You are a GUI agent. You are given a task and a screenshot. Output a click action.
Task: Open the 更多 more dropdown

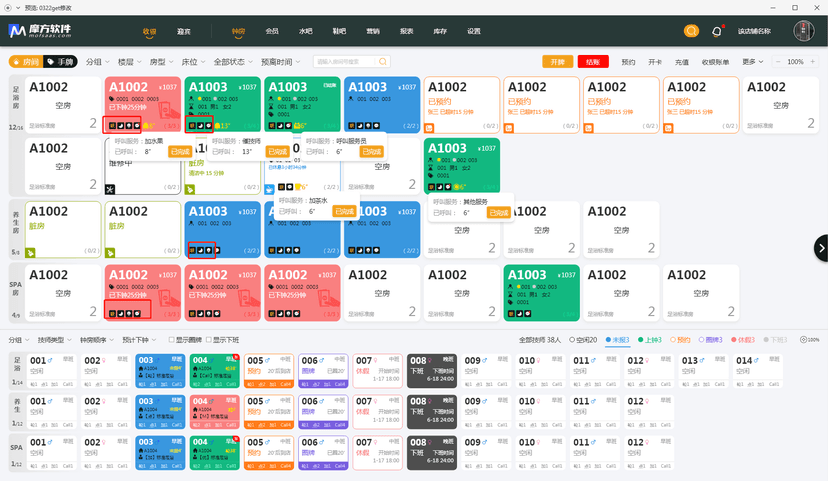(752, 62)
